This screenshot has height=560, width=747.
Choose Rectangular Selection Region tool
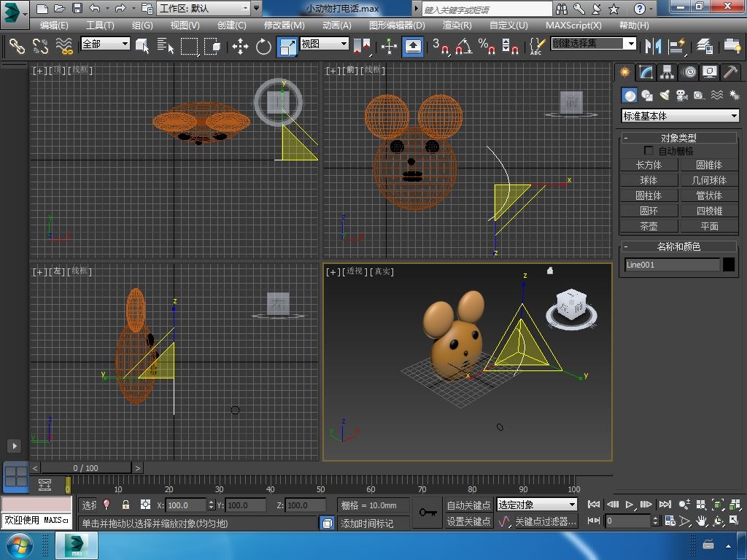(x=189, y=46)
